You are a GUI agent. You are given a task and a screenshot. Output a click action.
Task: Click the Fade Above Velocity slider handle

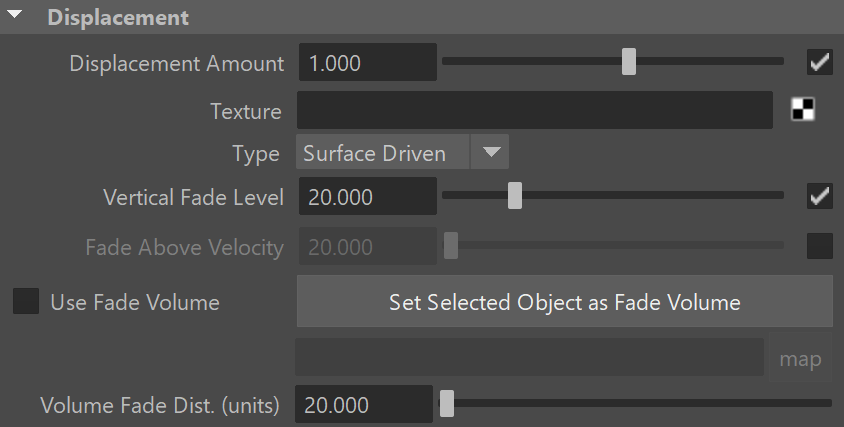click(451, 246)
